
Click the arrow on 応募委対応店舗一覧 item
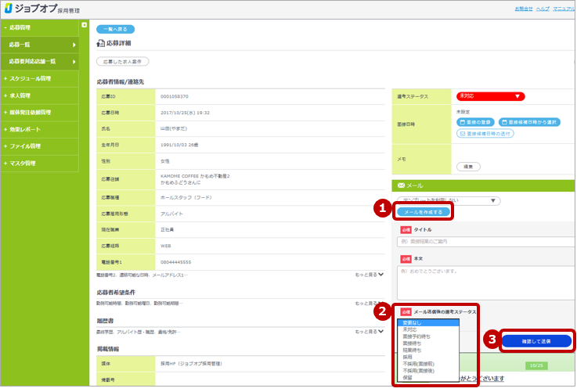[x=74, y=61]
